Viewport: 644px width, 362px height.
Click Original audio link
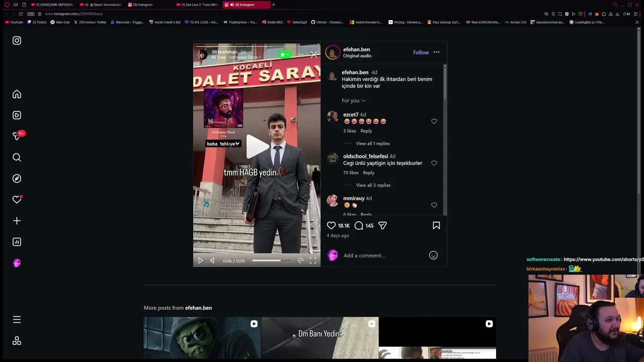pyautogui.click(x=357, y=56)
